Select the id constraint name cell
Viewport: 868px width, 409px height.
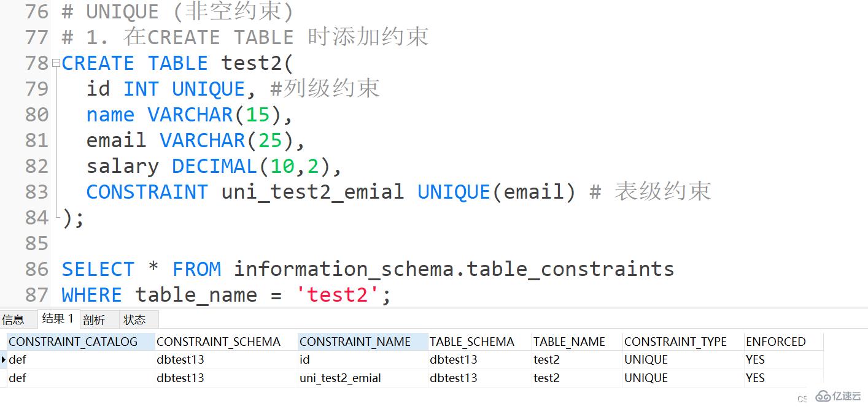click(303, 359)
